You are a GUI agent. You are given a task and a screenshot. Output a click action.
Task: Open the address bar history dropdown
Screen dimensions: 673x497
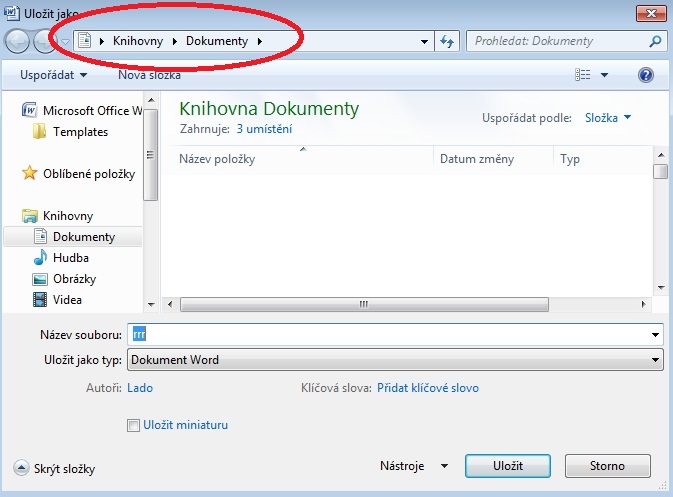click(x=424, y=42)
